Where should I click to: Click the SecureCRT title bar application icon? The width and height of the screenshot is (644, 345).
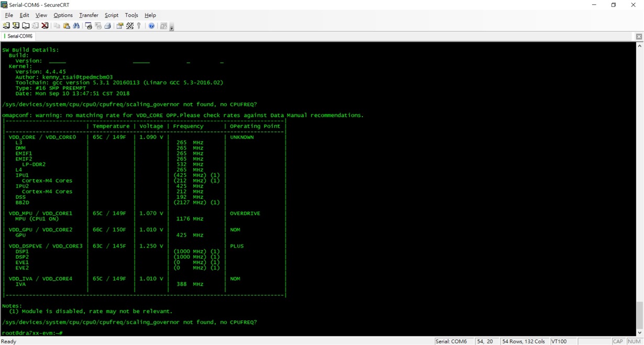click(x=4, y=5)
